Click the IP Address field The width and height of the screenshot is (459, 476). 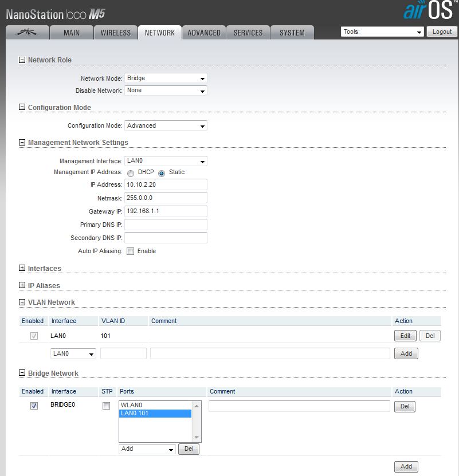[x=166, y=184]
